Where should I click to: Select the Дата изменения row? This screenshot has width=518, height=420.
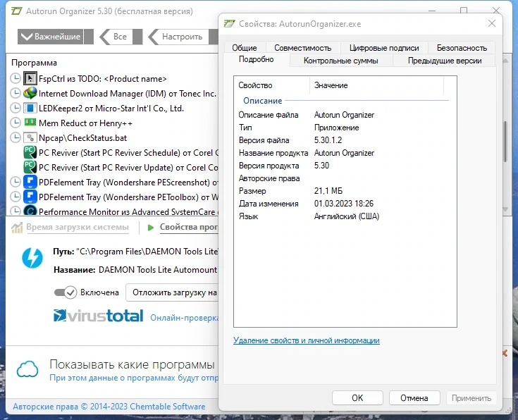[344, 204]
